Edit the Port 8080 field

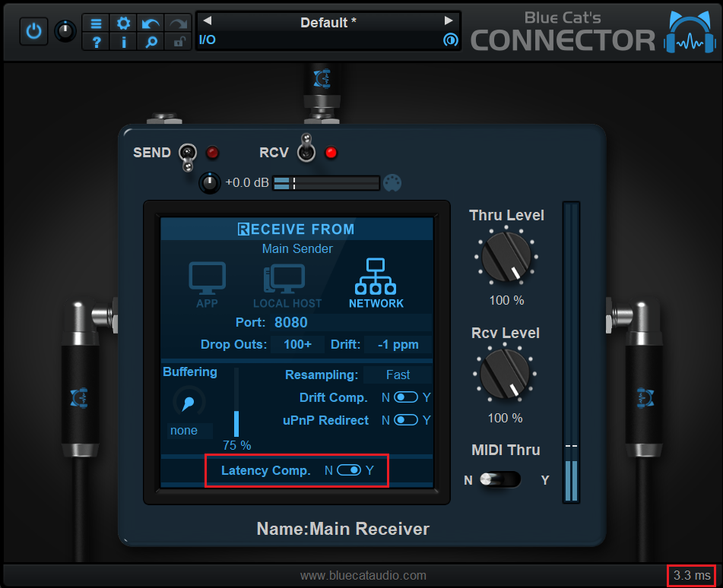tap(351, 322)
